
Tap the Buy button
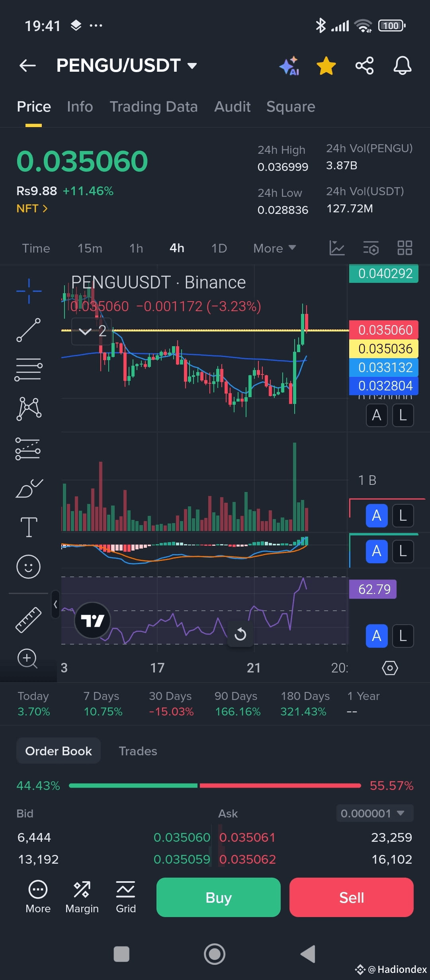click(x=219, y=898)
